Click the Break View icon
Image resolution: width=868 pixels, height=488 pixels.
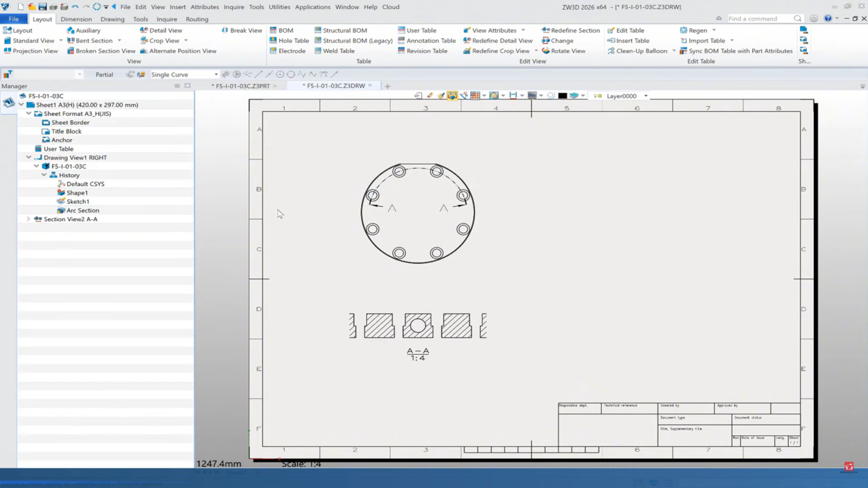[x=225, y=31]
